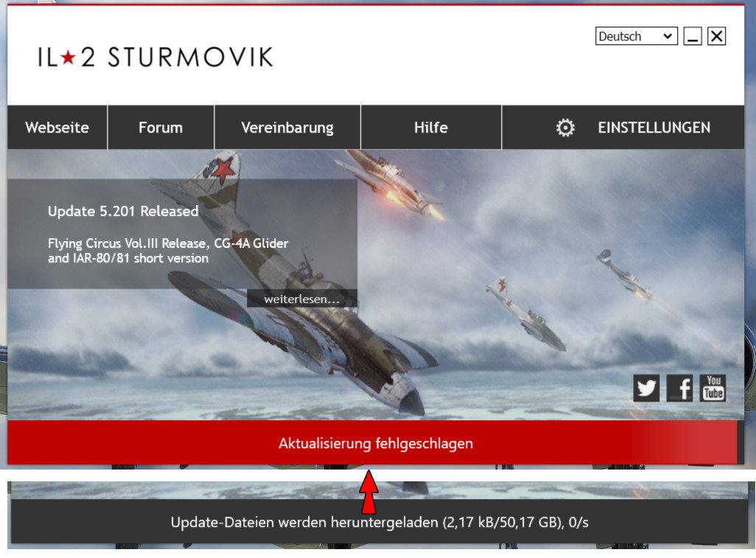
Task: Click the Flying Circus Vol.III news description
Action: (168, 251)
